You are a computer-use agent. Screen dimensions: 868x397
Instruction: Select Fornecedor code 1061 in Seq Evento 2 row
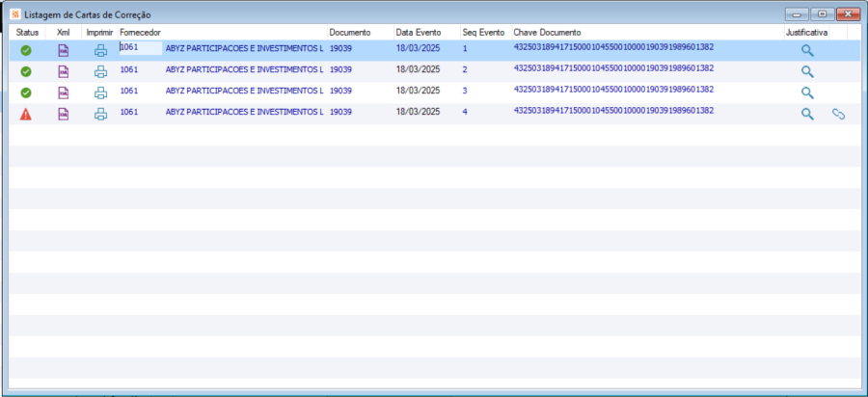pos(128,69)
